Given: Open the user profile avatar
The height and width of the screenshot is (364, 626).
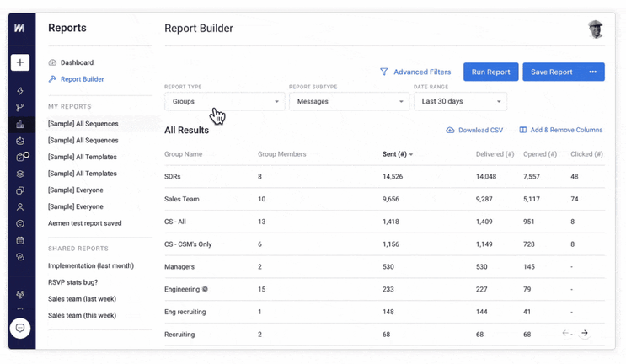Looking at the screenshot, I should [596, 29].
